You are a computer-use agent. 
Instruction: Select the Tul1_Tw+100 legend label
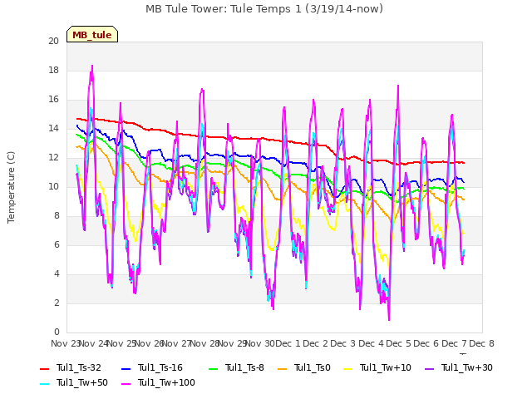pos(166,382)
